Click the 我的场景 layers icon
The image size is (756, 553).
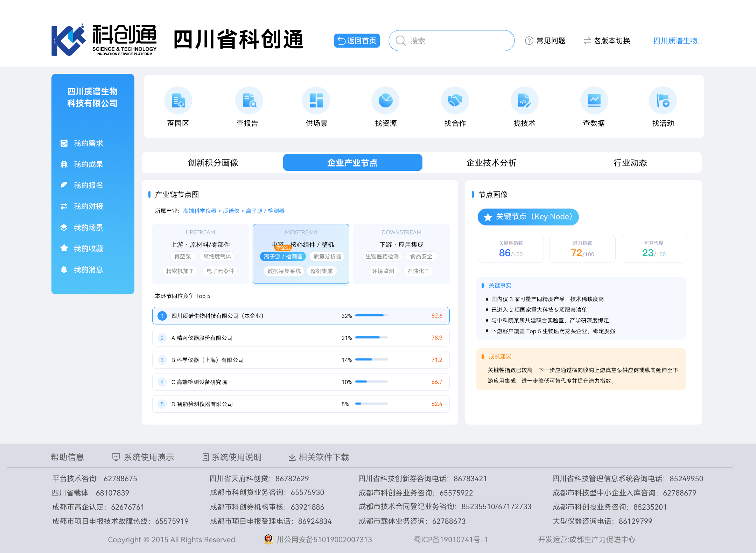tap(64, 227)
